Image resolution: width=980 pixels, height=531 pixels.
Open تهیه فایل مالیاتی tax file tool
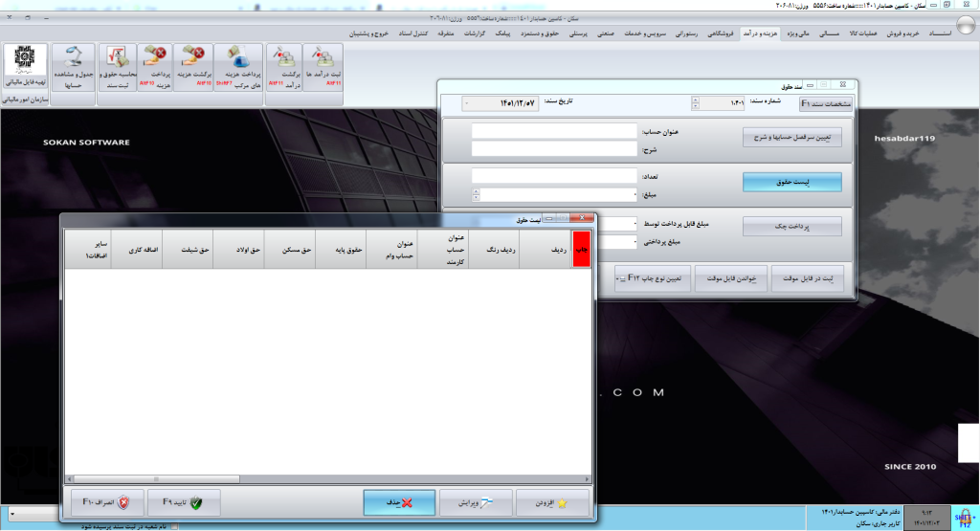pos(26,67)
